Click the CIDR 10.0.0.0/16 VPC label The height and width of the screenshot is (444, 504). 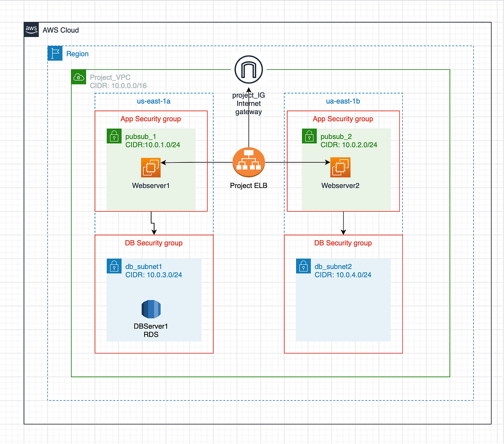tap(118, 86)
